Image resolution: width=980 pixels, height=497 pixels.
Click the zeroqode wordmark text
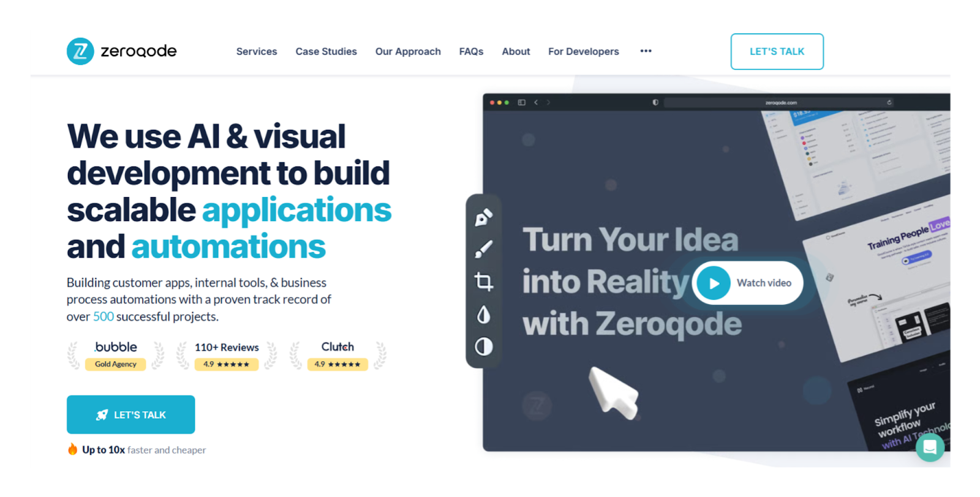tap(138, 51)
